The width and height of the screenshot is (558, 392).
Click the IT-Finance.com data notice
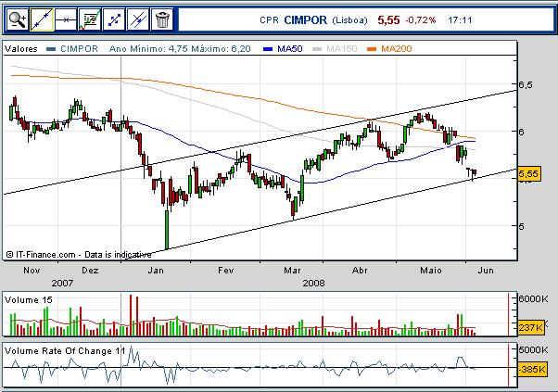[x=79, y=255]
